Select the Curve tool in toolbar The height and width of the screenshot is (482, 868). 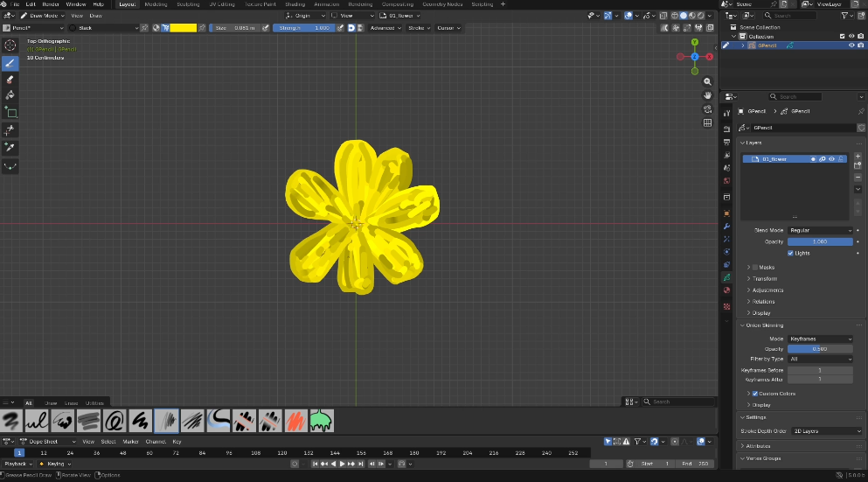[x=10, y=165]
